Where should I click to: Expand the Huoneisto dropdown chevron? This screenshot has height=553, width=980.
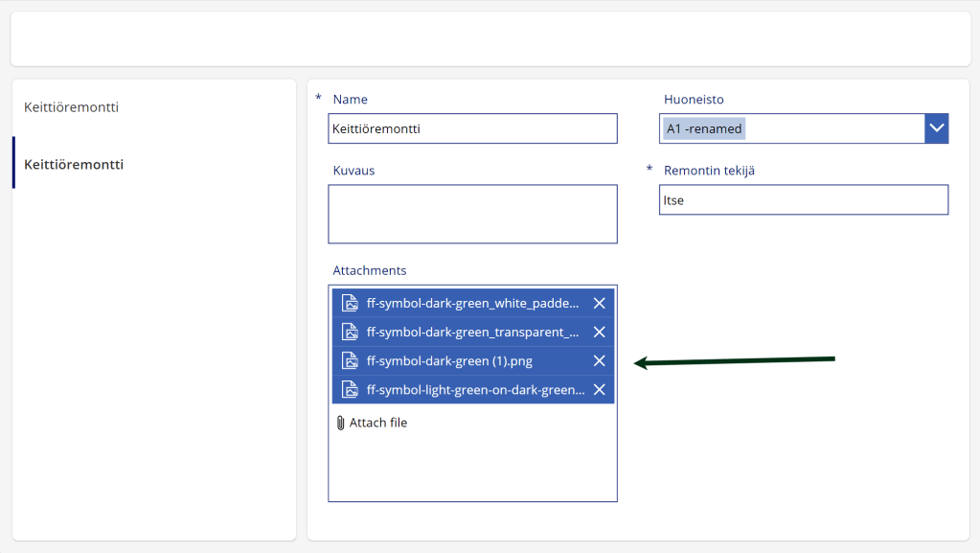pos(936,128)
